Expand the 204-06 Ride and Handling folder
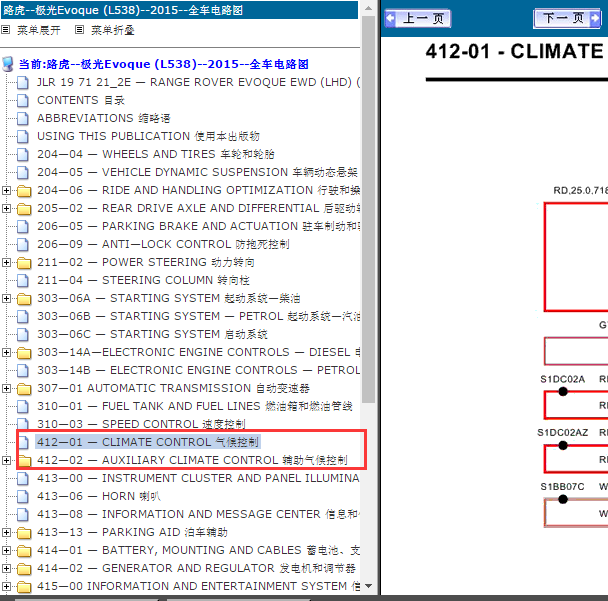The image size is (608, 601). [6, 190]
